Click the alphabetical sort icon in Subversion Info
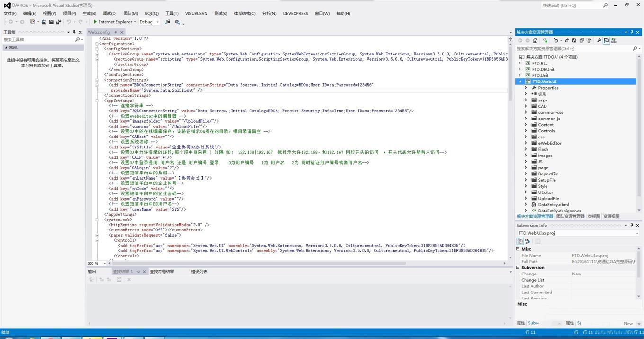 [528, 241]
